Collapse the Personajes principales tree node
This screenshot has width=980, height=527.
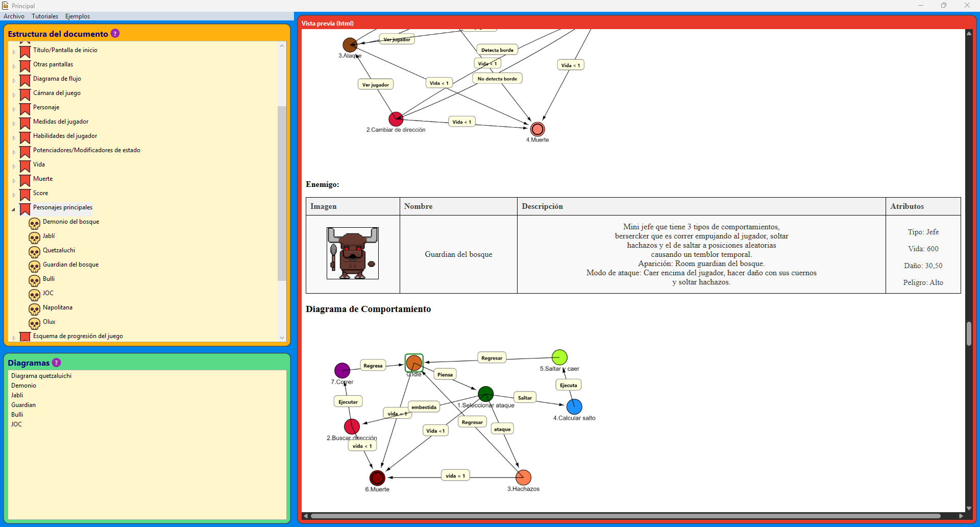click(14, 209)
